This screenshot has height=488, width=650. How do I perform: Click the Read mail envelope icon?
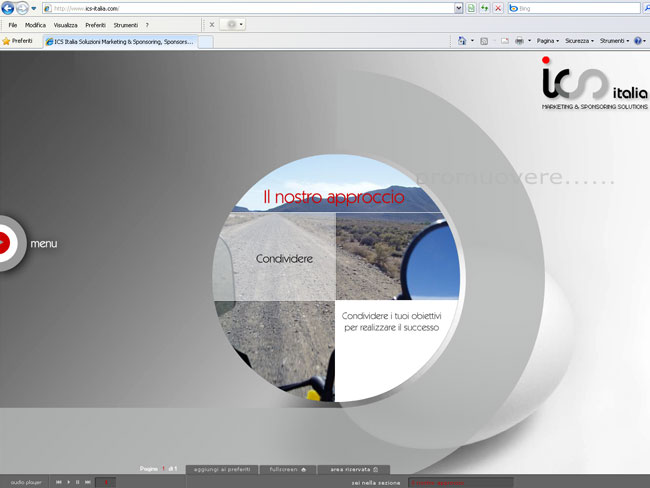pos(504,41)
